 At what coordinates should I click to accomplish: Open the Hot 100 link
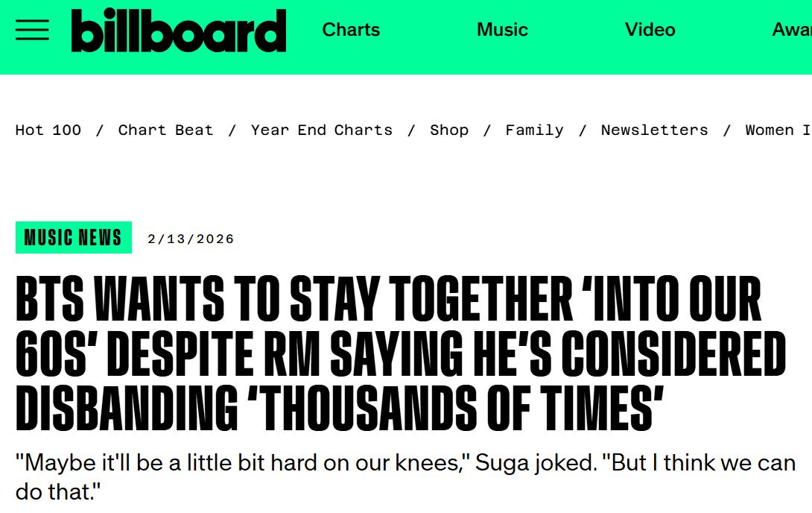click(x=48, y=130)
